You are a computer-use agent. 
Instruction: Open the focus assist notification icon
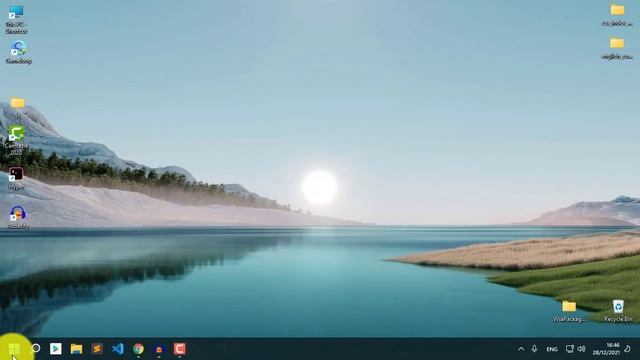point(627,349)
